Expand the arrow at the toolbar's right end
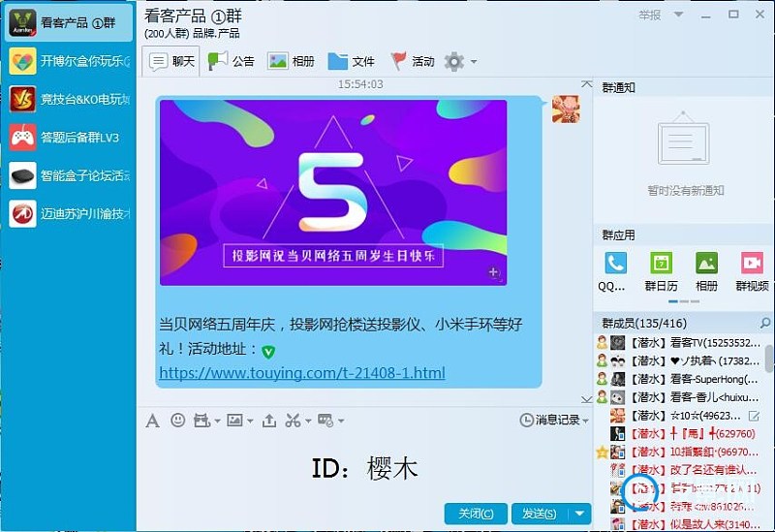Viewport: 775px width, 532px height. tap(341, 422)
